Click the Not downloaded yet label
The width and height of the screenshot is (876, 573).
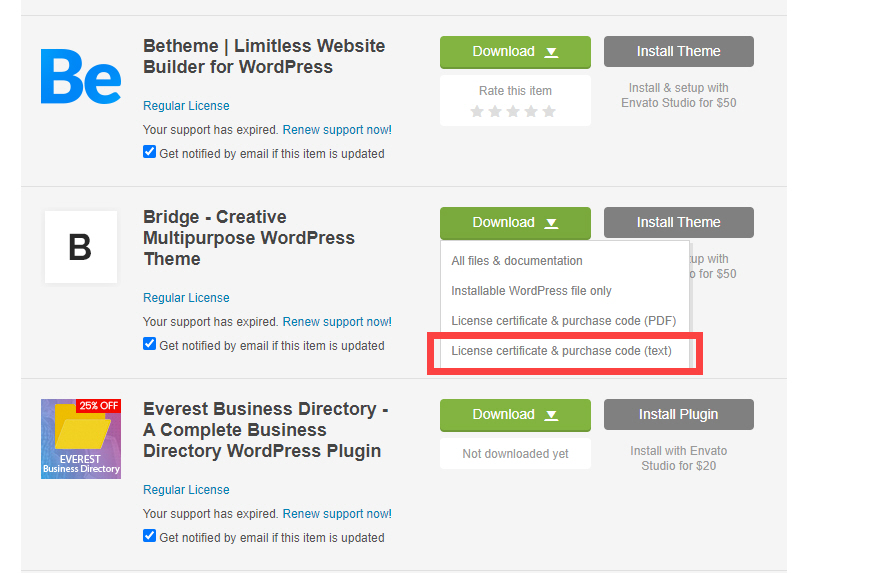pos(515,454)
